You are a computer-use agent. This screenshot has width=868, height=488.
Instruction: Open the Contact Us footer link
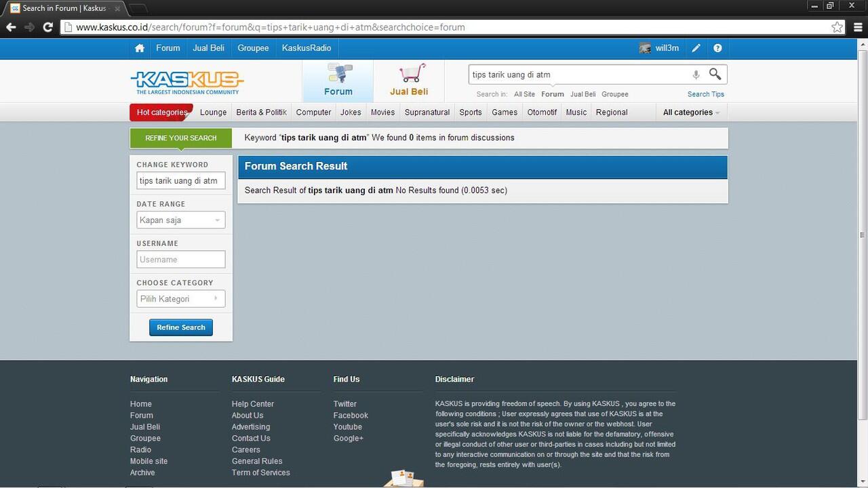(251, 439)
